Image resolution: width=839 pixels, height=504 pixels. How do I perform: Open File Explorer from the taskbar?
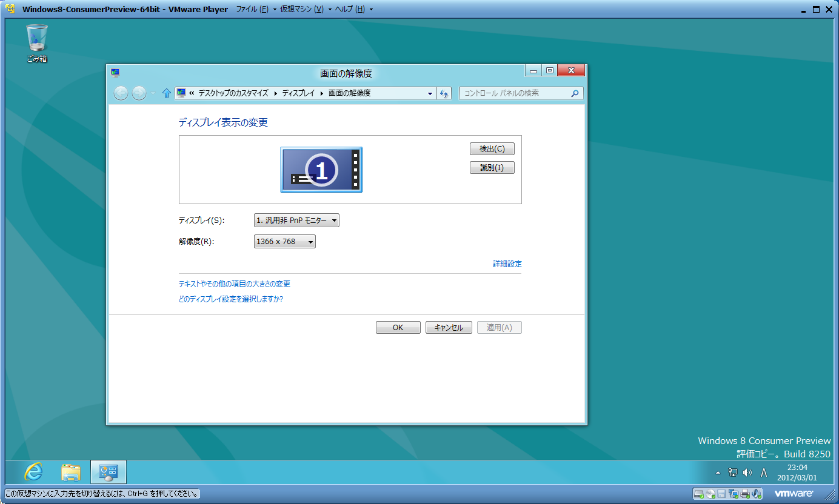pyautogui.click(x=71, y=472)
